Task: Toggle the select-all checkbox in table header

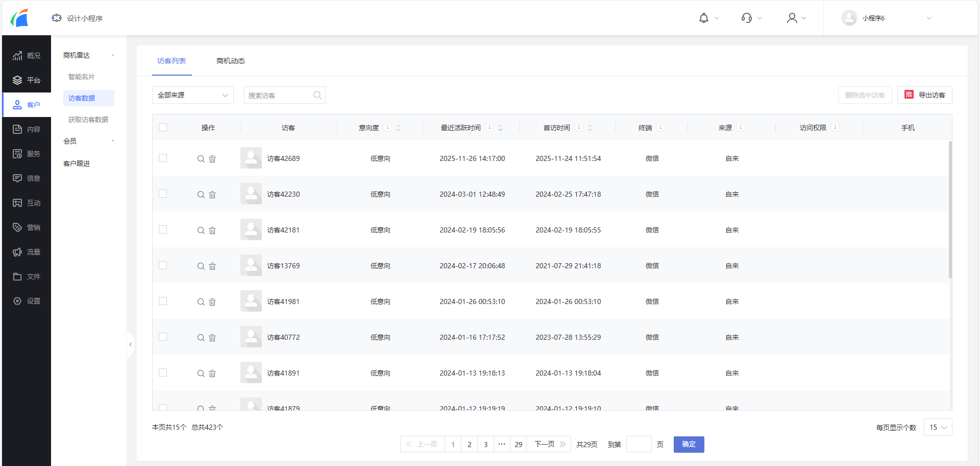Action: coord(163,127)
